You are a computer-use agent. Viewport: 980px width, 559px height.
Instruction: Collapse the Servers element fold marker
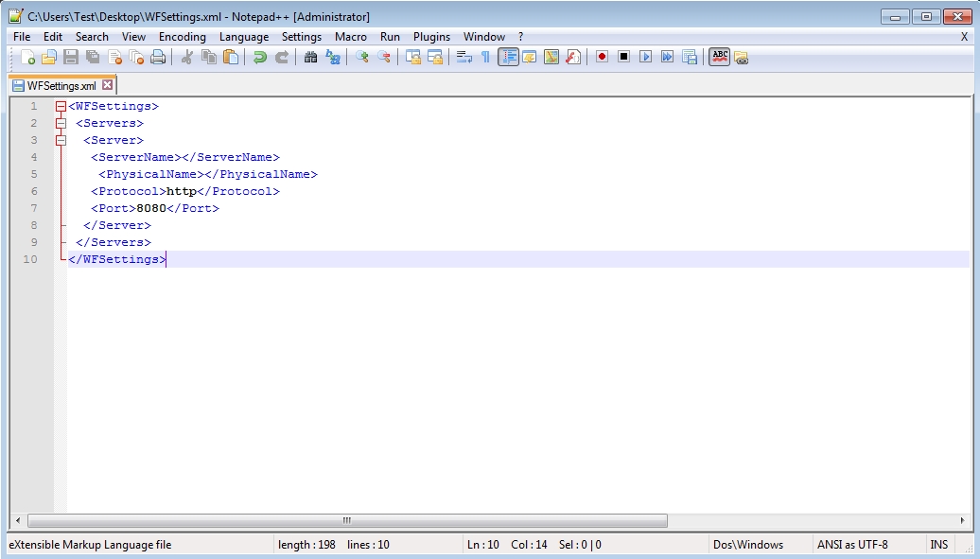tap(61, 123)
